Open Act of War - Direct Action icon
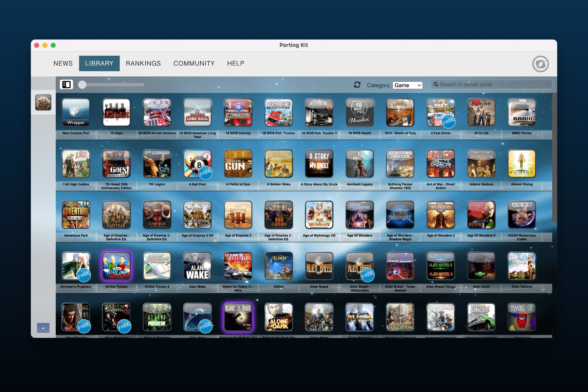Screen dimensions: 588x392 (x=441, y=164)
